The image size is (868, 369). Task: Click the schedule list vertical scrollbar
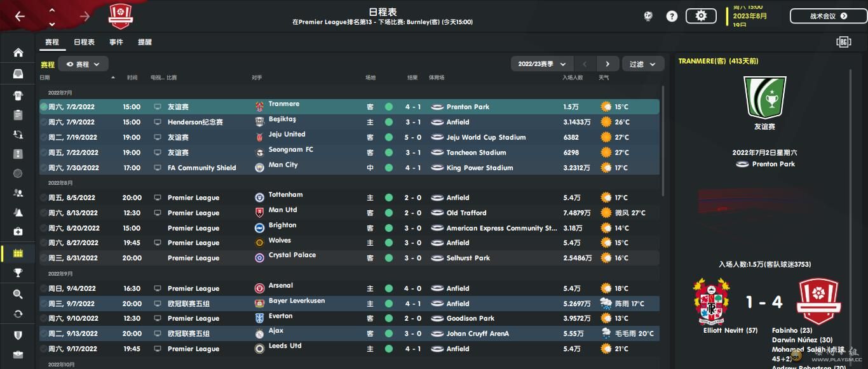[663, 141]
